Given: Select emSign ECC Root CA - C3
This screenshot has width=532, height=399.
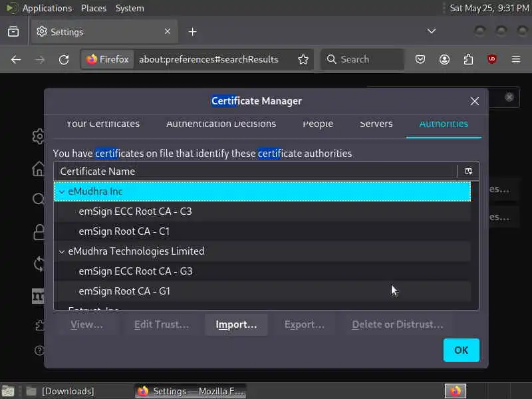Looking at the screenshot, I should [x=262, y=211].
